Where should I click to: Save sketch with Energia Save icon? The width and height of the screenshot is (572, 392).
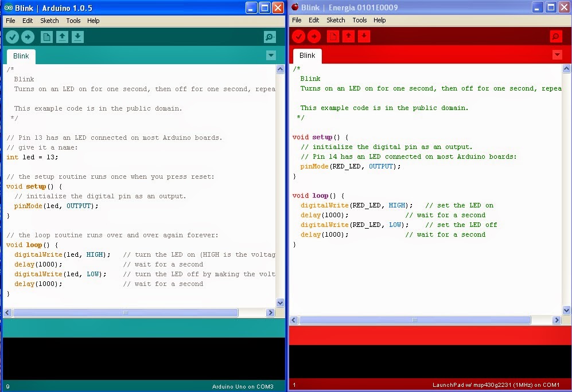364,36
